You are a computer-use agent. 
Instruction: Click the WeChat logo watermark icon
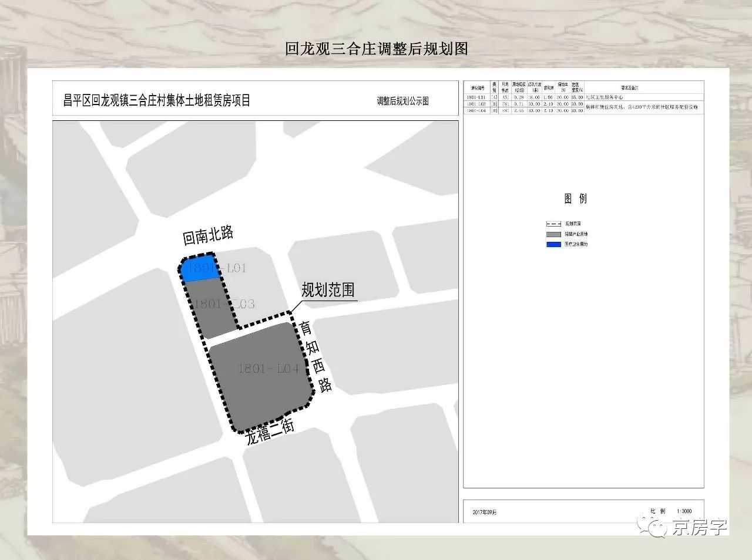click(x=653, y=526)
